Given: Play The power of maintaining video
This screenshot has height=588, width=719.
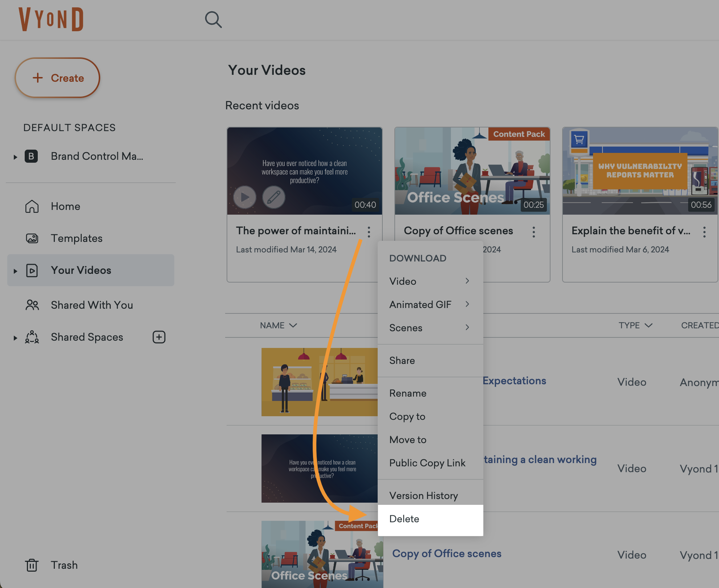Looking at the screenshot, I should pos(245,197).
